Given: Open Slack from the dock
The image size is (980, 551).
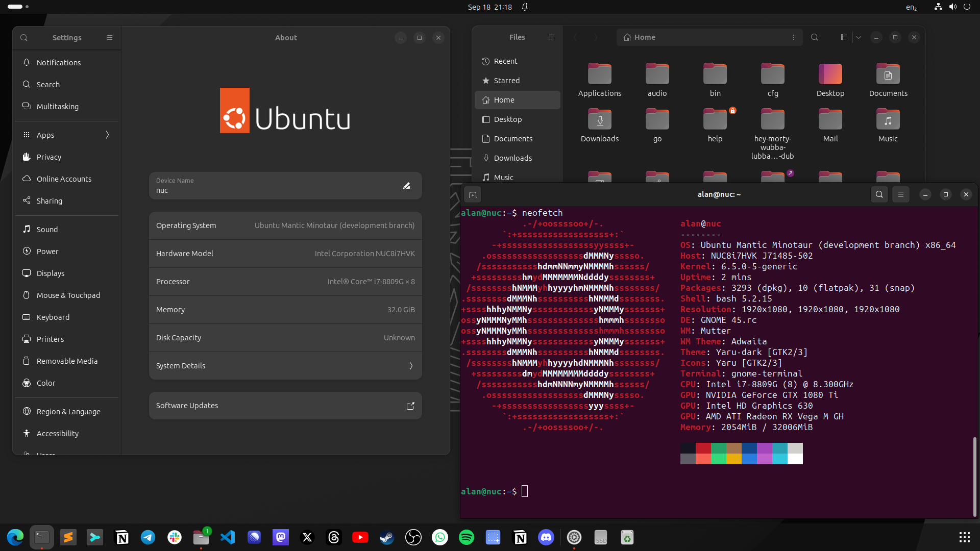Looking at the screenshot, I should (x=175, y=537).
